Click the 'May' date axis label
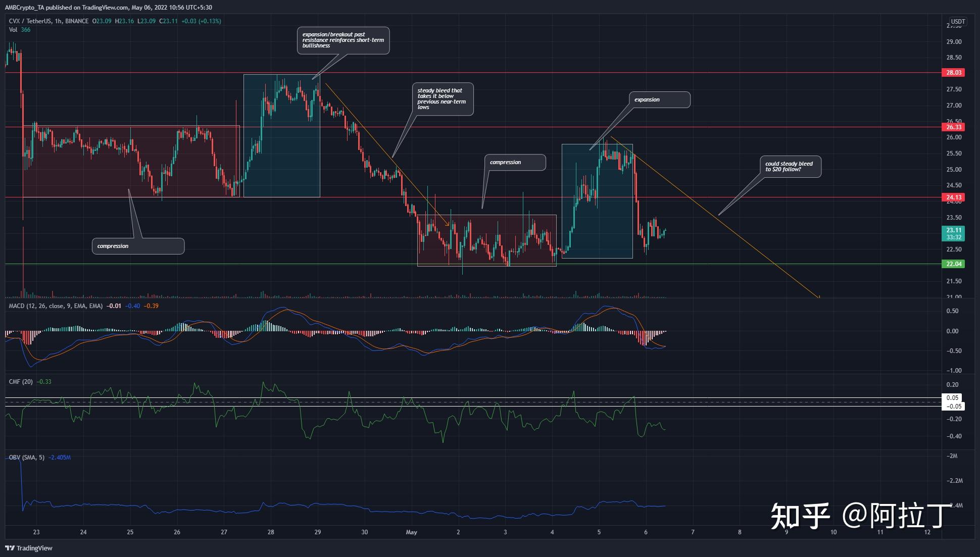Screen dimensions: 980x557 point(411,532)
